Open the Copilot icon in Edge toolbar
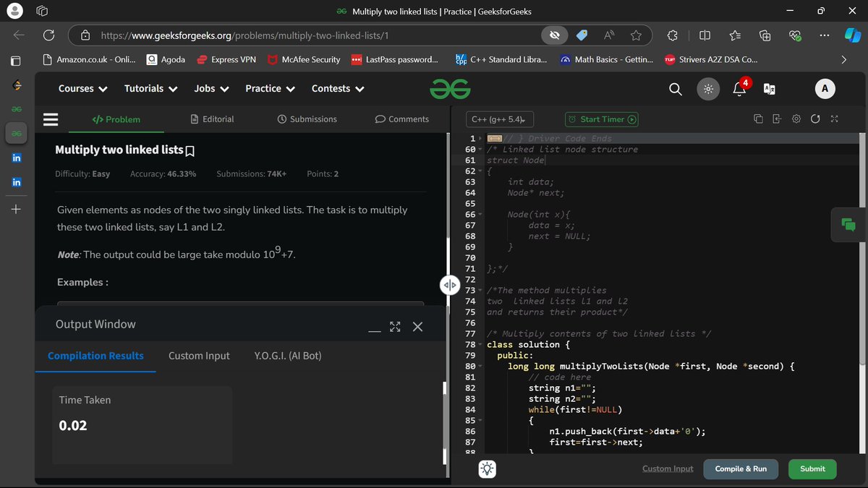Screen dimensions: 868x488 click(853, 35)
